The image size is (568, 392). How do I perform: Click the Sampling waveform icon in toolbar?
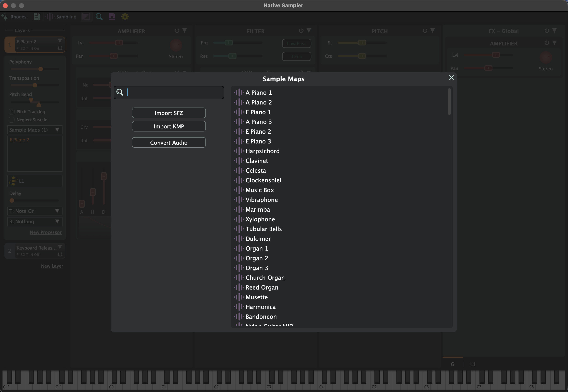50,17
